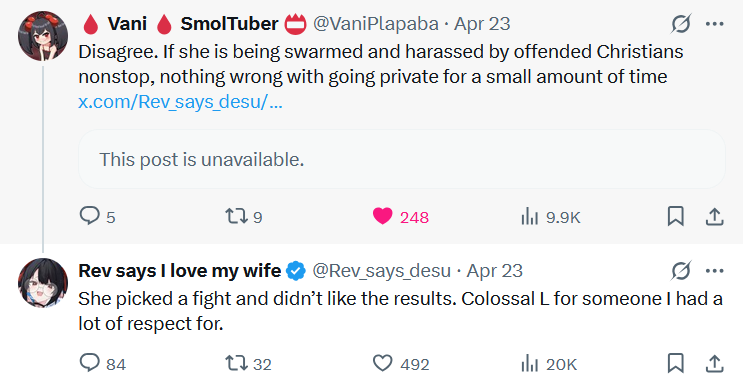Viewport: 743px width, 382px height.
Task: Share Vani's post via upload icon
Action: (x=715, y=217)
